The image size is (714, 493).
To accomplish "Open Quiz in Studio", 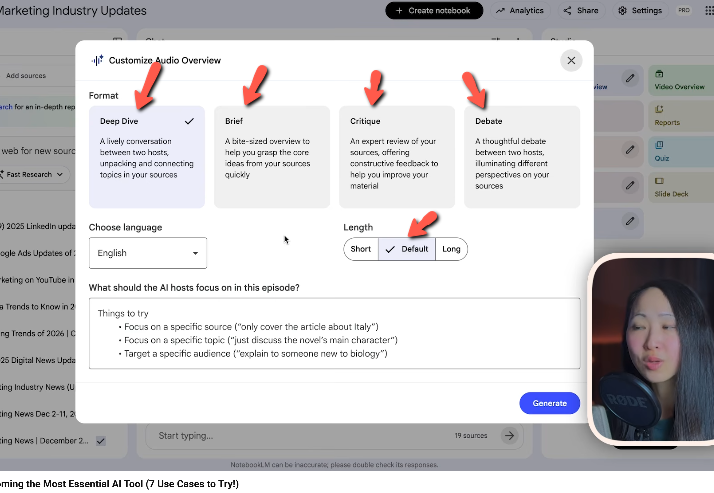I will coord(681,152).
